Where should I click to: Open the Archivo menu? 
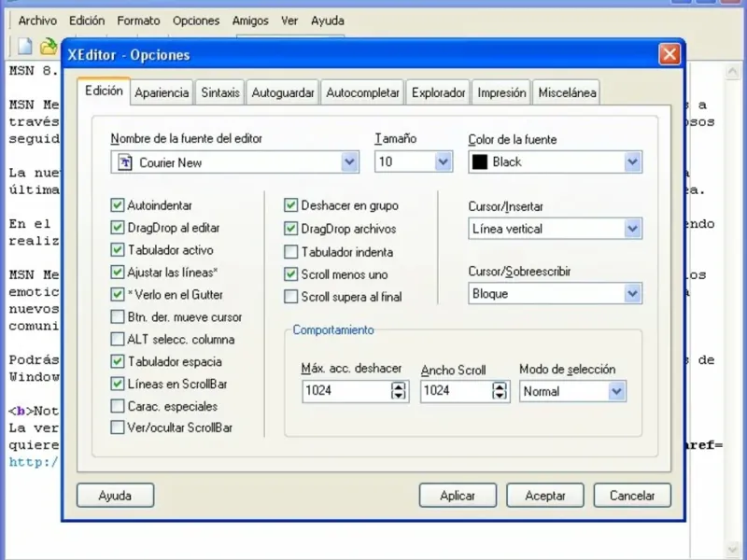[37, 21]
